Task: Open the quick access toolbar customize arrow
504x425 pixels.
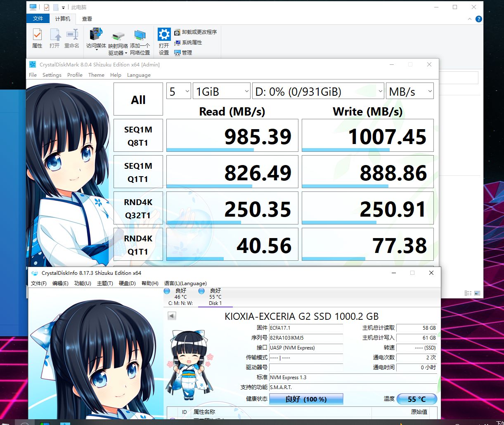Action: [x=63, y=8]
